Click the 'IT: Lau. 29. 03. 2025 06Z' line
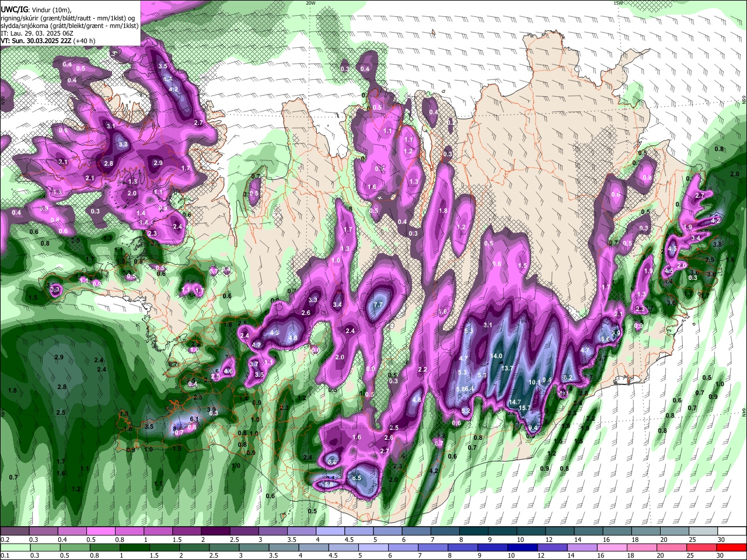This screenshot has width=747, height=560. pos(37,33)
